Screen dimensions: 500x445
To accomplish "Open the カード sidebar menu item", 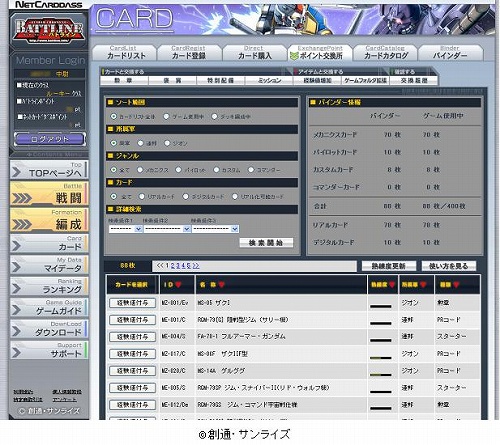I will tap(49, 243).
